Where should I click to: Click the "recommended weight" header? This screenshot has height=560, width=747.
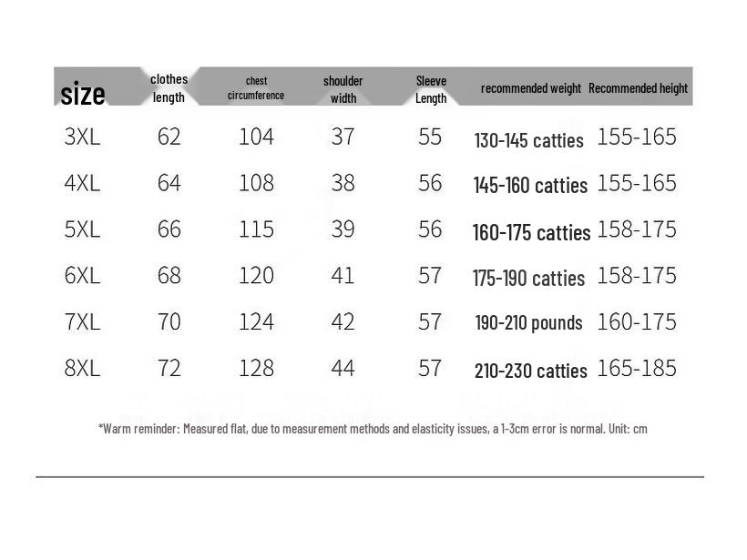point(530,88)
